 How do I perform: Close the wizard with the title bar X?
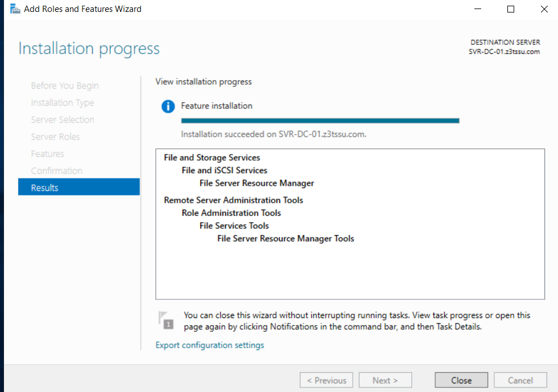(x=543, y=9)
